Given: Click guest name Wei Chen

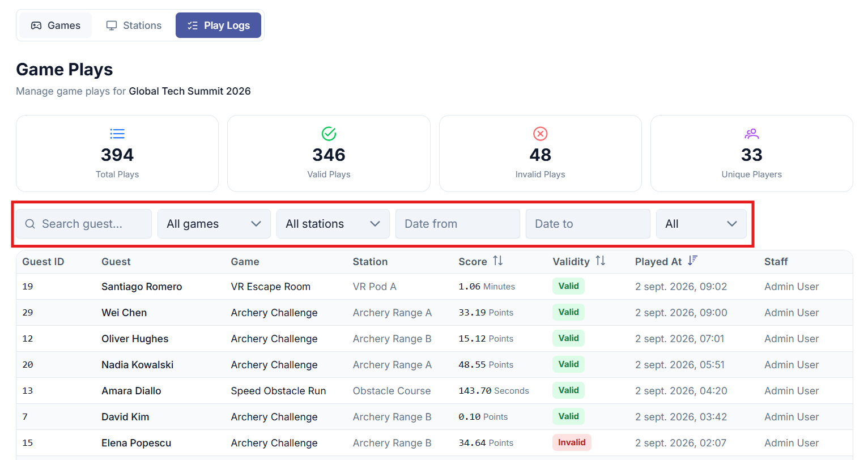Looking at the screenshot, I should (124, 313).
